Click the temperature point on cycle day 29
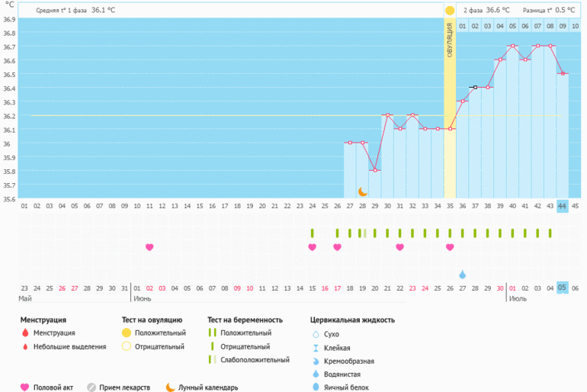The width and height of the screenshot is (587, 392). [374, 170]
